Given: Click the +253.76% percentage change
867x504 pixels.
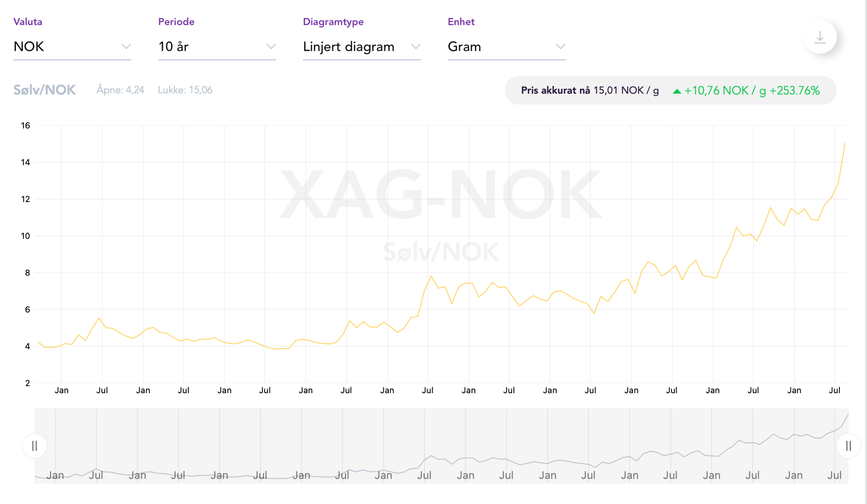Looking at the screenshot, I should click(x=794, y=90).
